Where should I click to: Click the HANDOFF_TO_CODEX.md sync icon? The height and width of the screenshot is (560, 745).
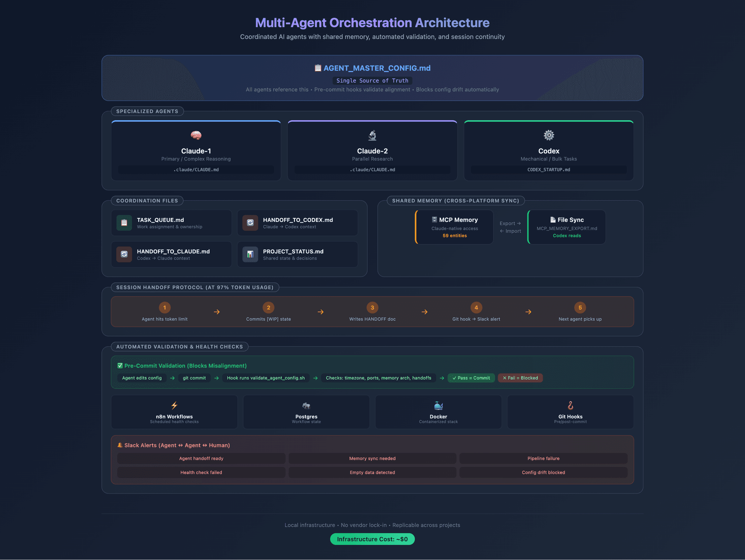click(x=250, y=223)
